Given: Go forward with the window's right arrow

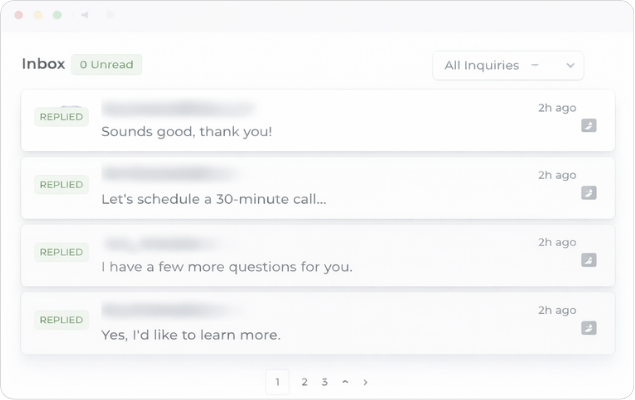Looking at the screenshot, I should point(110,15).
